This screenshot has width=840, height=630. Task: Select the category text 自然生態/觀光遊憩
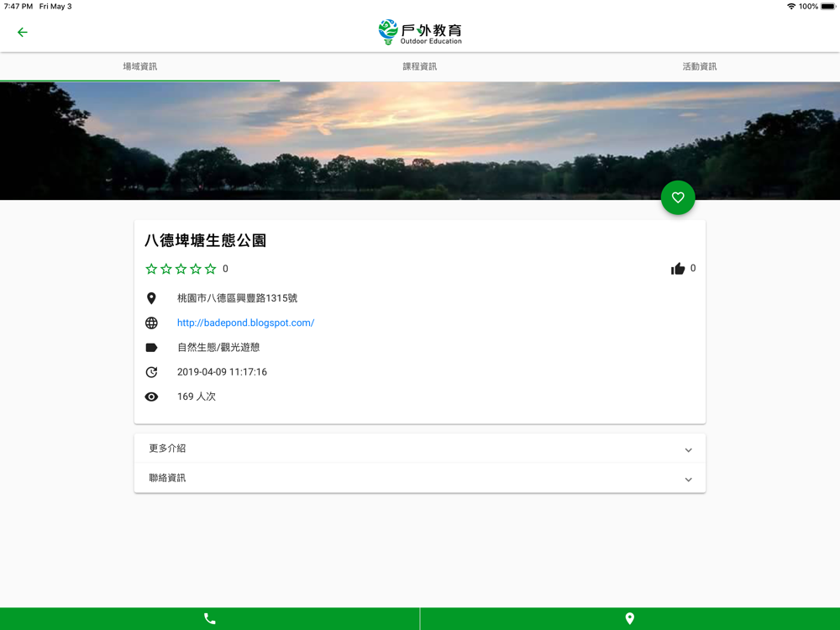click(x=218, y=348)
